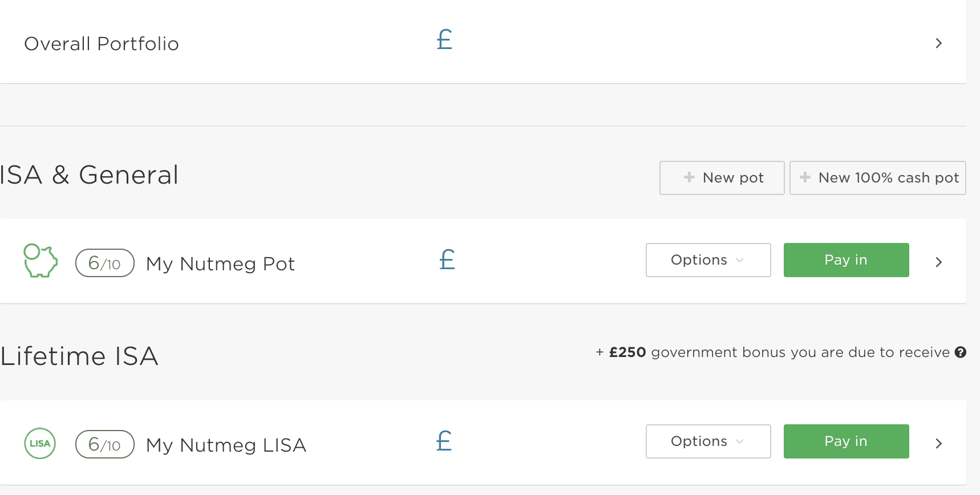Click the government bonus help question mark icon
Image resolution: width=980 pixels, height=495 pixels.
coord(961,352)
